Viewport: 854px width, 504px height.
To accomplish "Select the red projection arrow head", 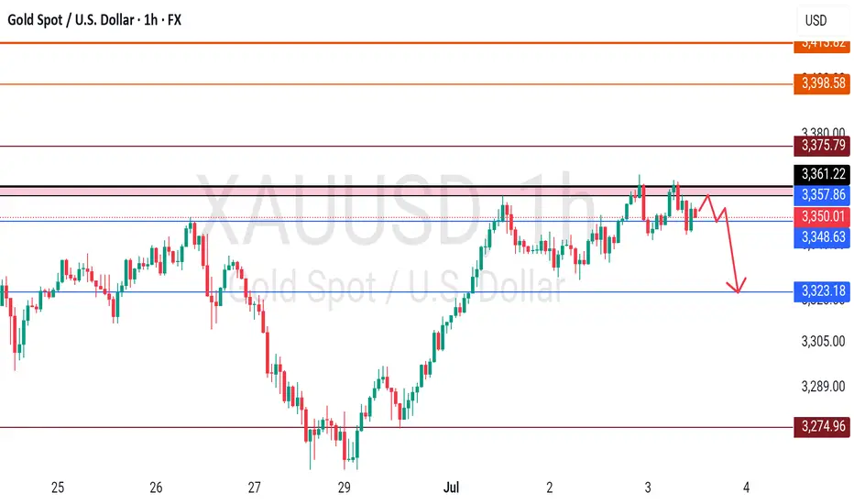I will click(737, 286).
